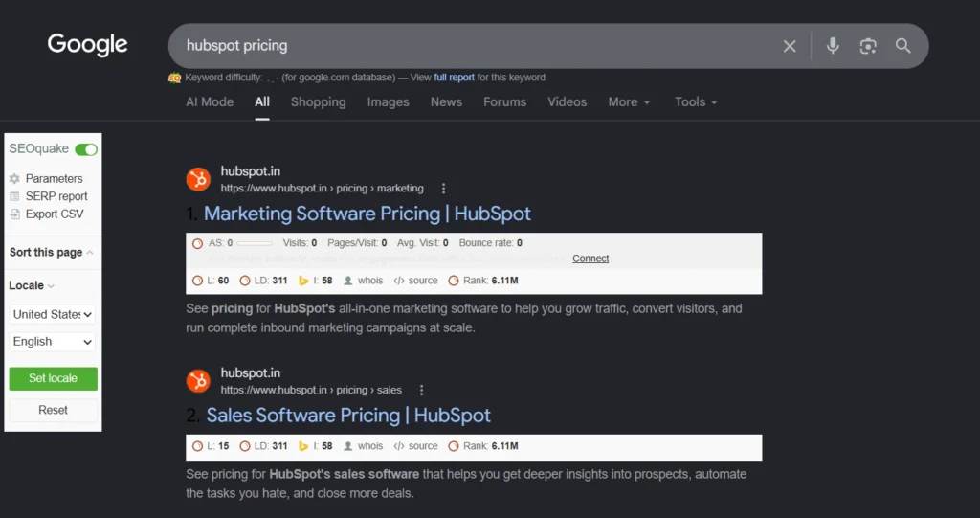Click the Google logo
The height and width of the screenshot is (518, 980).
click(87, 45)
